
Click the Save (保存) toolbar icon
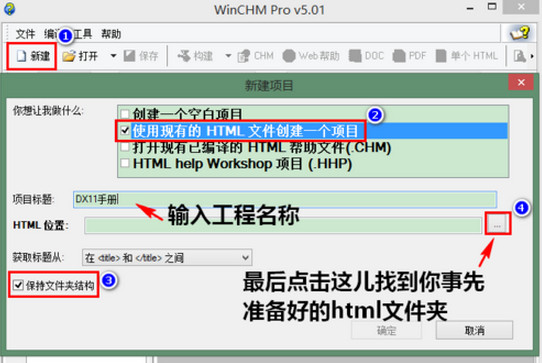coord(129,56)
